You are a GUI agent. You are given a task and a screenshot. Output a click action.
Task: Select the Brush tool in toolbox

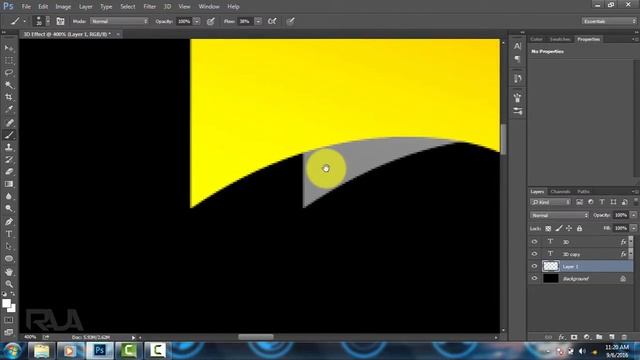pyautogui.click(x=9, y=135)
